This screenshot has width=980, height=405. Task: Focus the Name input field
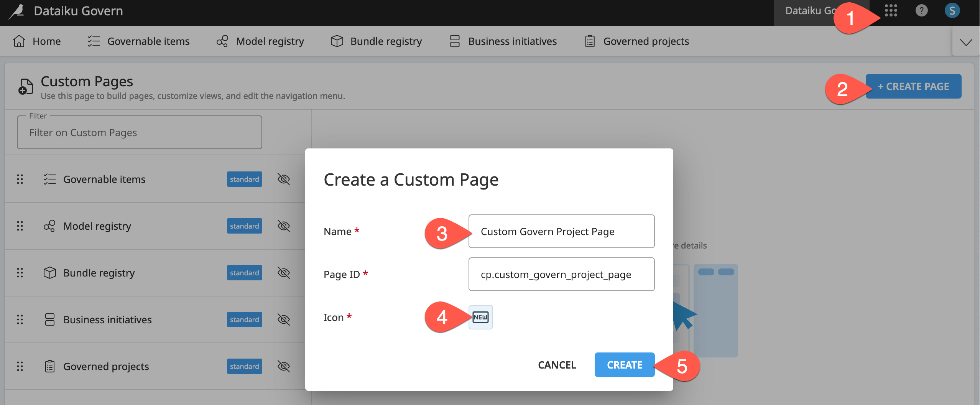click(x=561, y=231)
